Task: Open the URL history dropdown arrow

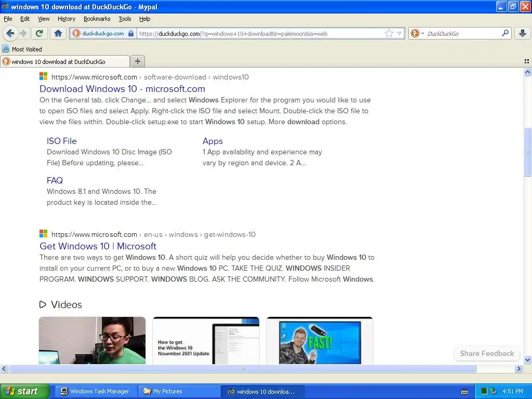Action: click(x=400, y=34)
